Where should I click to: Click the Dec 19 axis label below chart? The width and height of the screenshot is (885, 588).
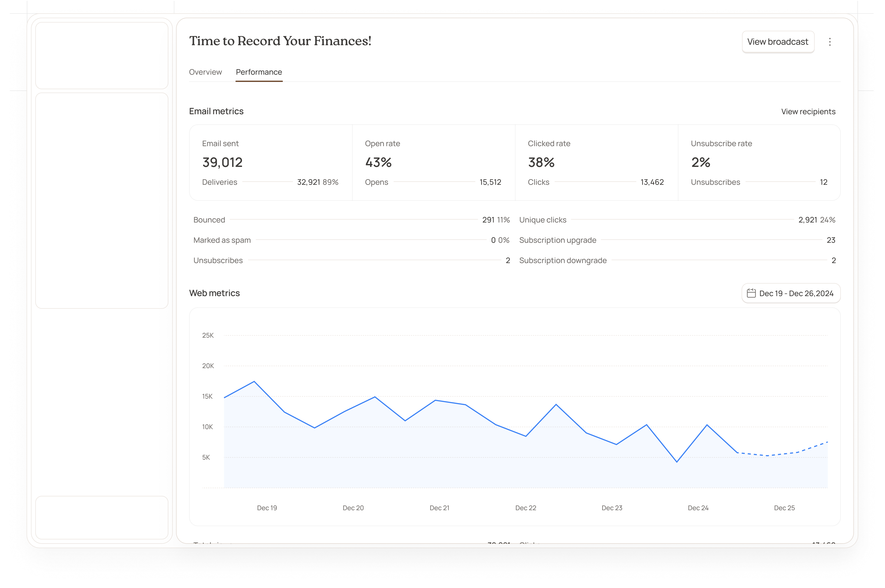[267, 507]
